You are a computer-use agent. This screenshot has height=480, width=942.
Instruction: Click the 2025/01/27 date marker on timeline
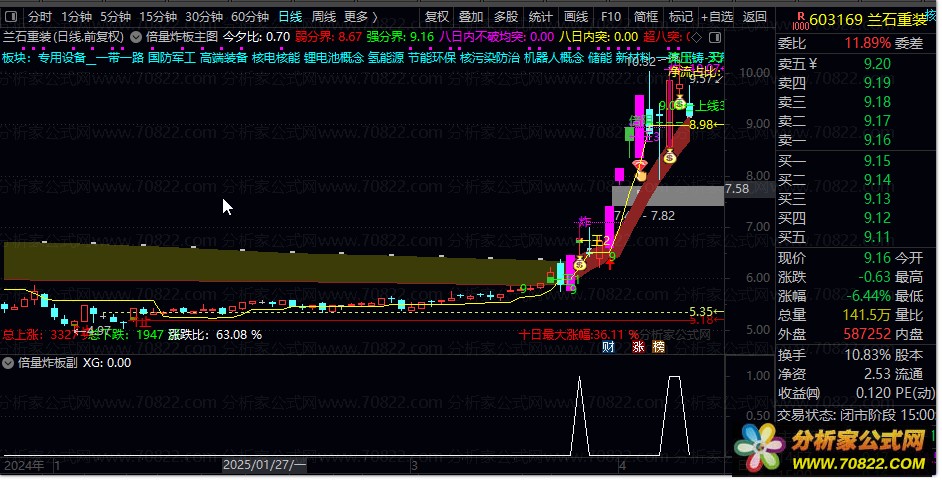264,465
